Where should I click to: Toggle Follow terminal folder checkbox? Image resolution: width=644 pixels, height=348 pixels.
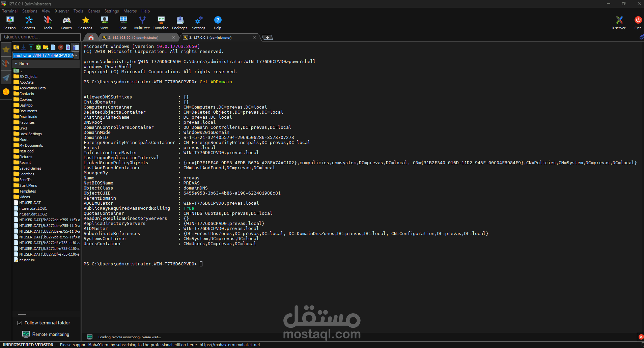point(20,323)
